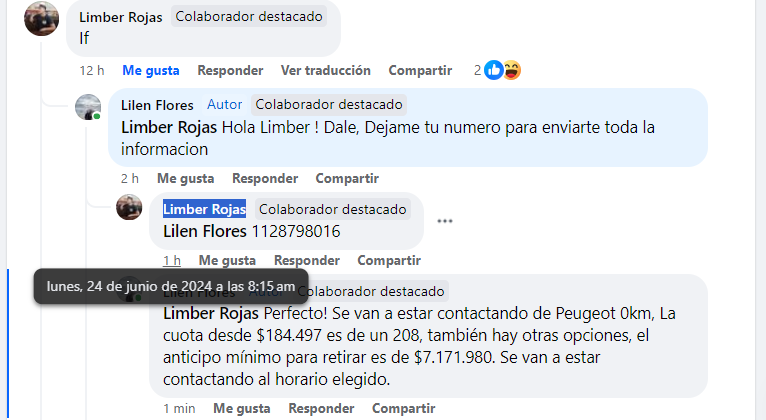Click Lilen Flores's profile picture in reply

click(88, 107)
